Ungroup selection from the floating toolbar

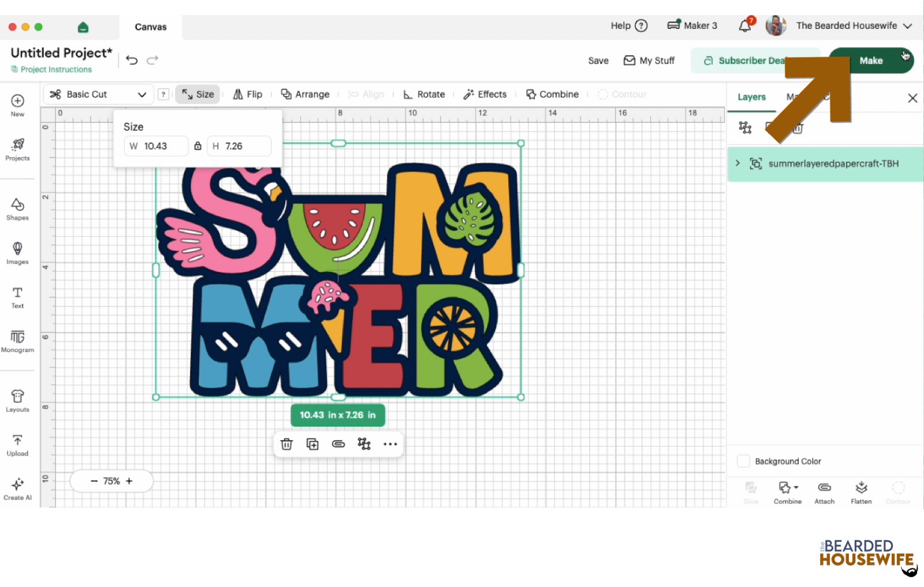click(x=364, y=444)
